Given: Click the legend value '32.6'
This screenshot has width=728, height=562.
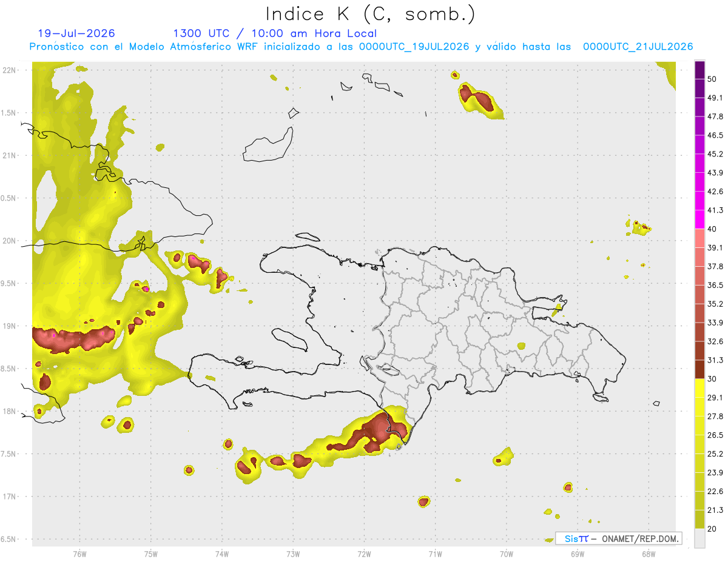Looking at the screenshot, I should point(715,341).
